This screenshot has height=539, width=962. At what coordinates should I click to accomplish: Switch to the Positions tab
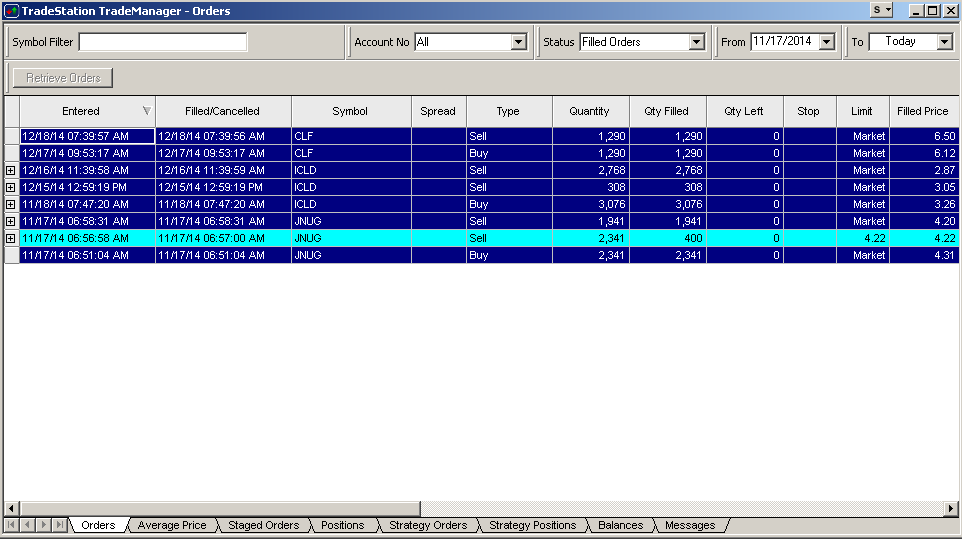pyautogui.click(x=343, y=525)
